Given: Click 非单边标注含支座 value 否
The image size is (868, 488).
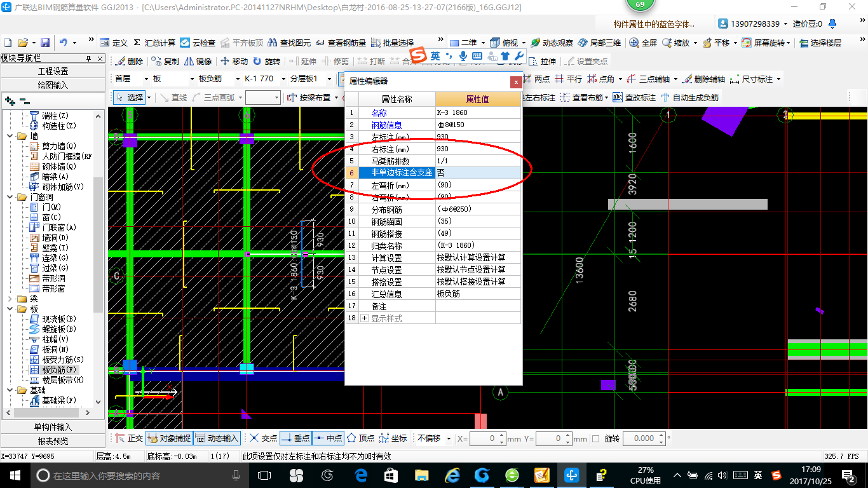Looking at the screenshot, I should pos(478,173).
